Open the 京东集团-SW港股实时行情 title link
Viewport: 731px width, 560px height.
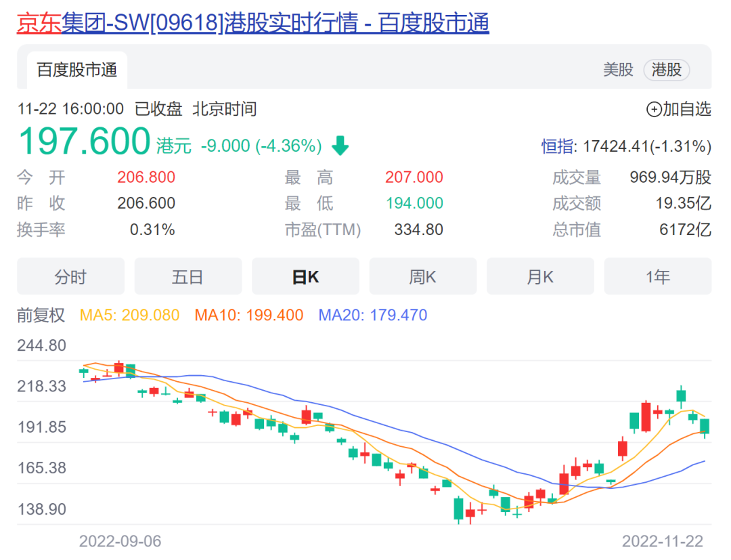point(252,23)
